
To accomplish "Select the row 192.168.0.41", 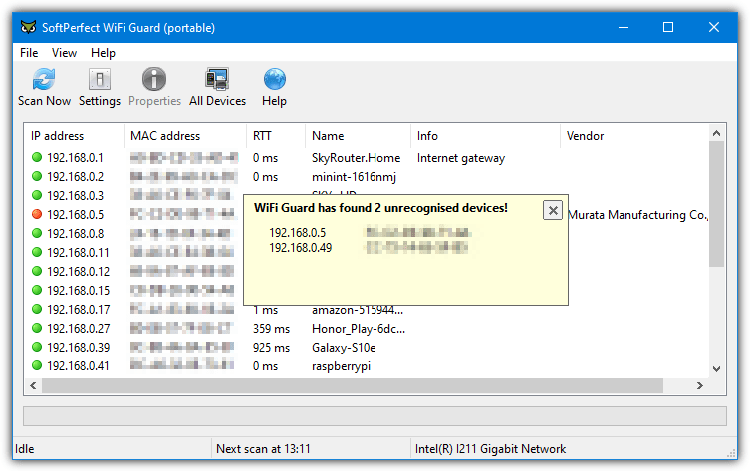I will [366, 366].
